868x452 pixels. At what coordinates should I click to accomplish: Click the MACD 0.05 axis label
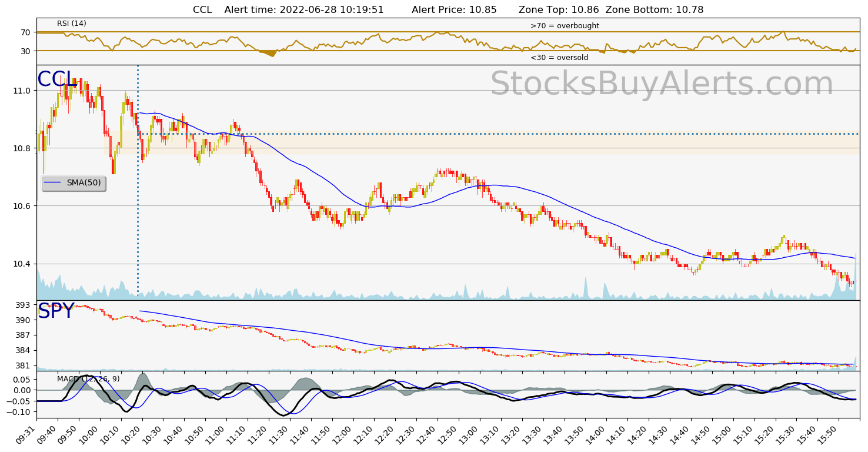click(x=23, y=380)
